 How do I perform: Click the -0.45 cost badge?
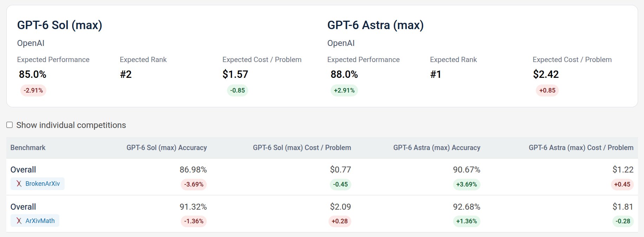(340, 184)
